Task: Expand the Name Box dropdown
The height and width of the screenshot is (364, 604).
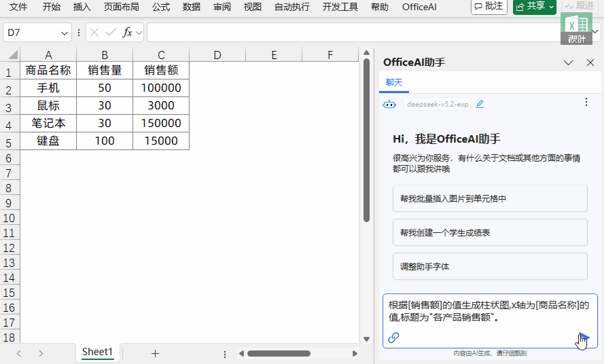Action: (65, 33)
